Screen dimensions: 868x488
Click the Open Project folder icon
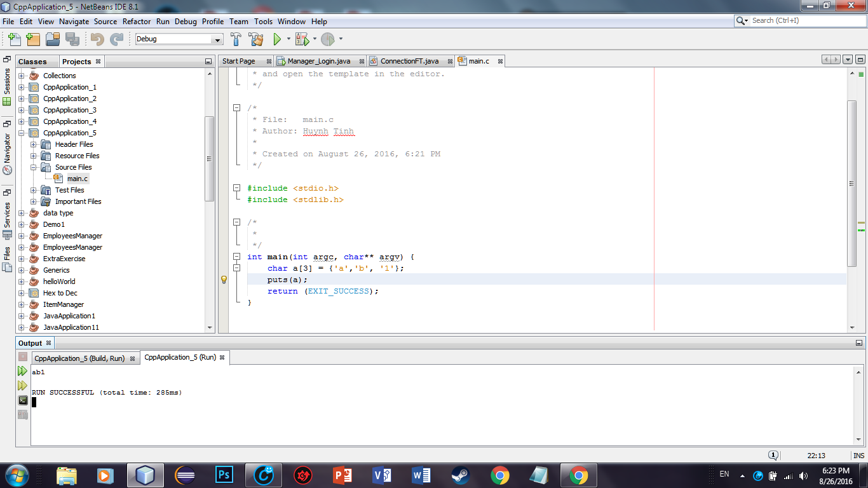[x=53, y=39]
